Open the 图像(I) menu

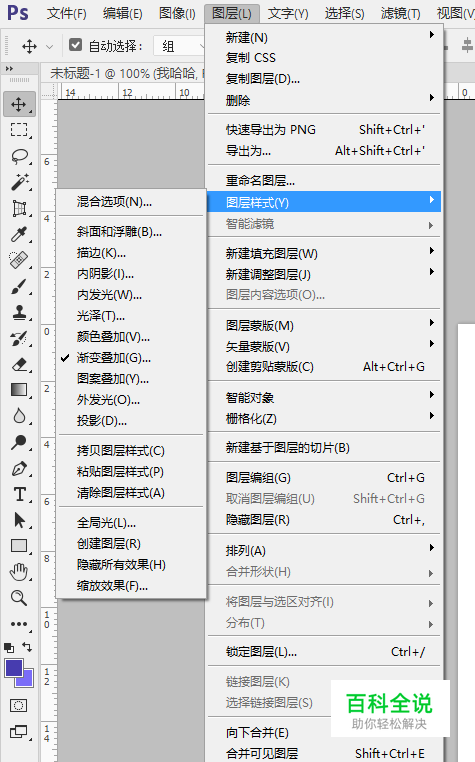(x=177, y=13)
